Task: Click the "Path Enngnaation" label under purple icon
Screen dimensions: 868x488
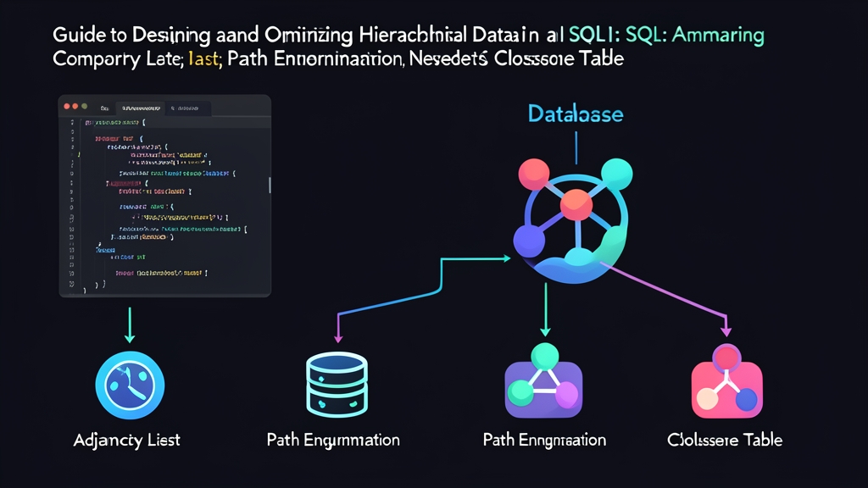Action: point(544,441)
